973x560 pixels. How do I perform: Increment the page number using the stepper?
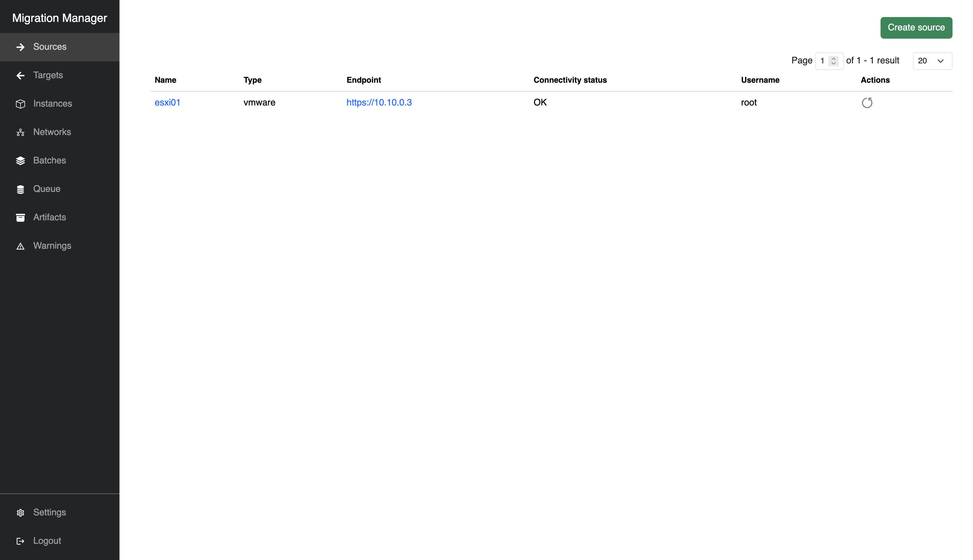[x=834, y=59]
